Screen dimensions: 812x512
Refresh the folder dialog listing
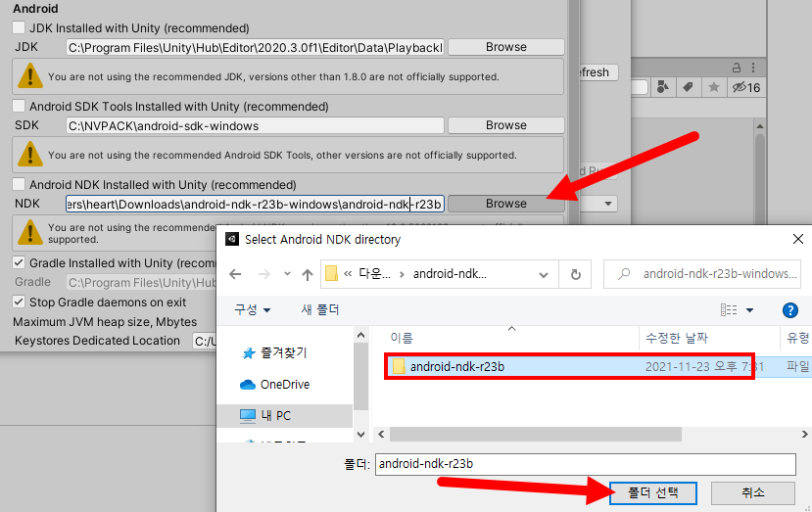tap(575, 274)
